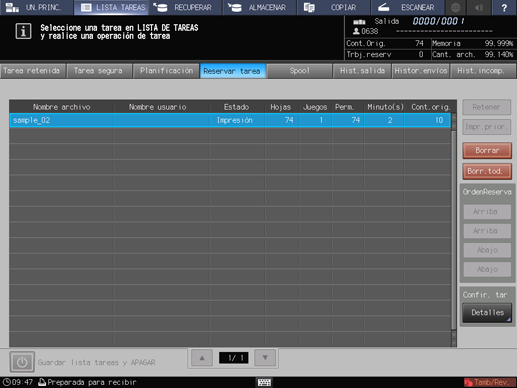Screen dimensions: 517x388
Task: Click the Cont.orig. column header
Action: [x=430, y=107]
